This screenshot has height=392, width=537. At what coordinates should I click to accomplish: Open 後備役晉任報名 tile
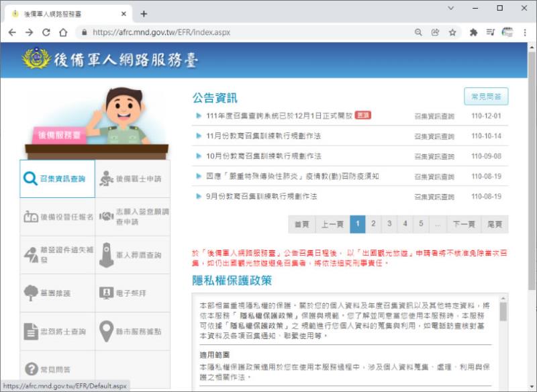[x=57, y=217]
